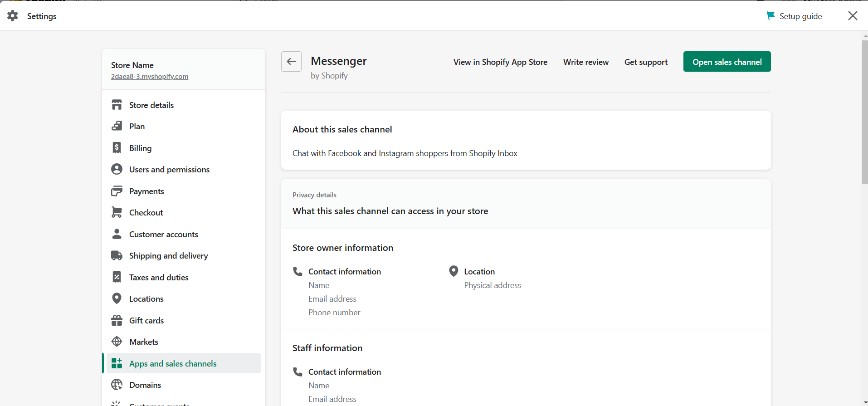Click the Shopify Inbox description text
This screenshot has width=868, height=406.
(x=405, y=153)
